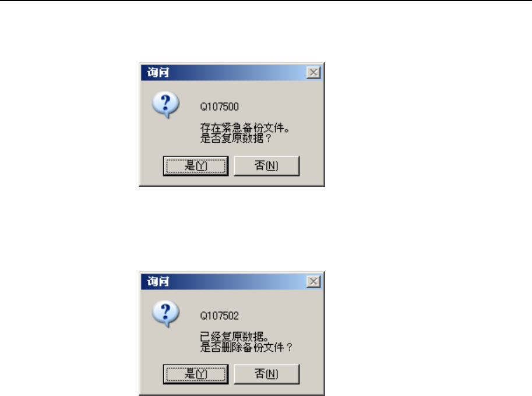
Task: Click the 询问 title of the Q107500 dialog
Action: coord(158,72)
